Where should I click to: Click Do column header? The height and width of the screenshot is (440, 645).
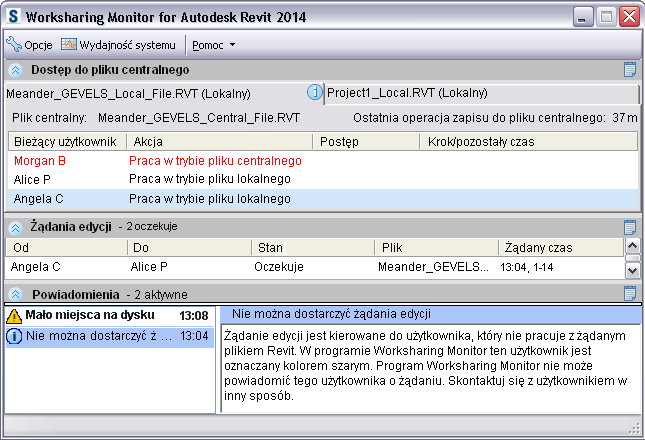(x=190, y=248)
